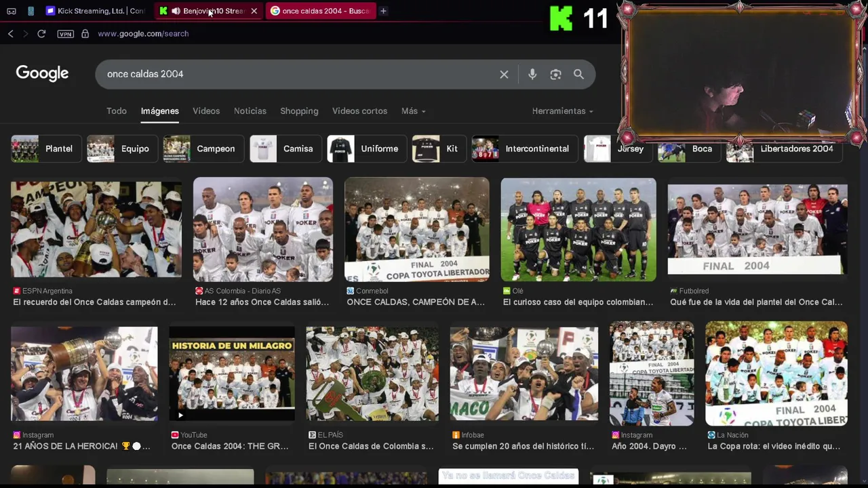Submit search with magnifier icon
This screenshot has width=868, height=488.
[x=578, y=75]
